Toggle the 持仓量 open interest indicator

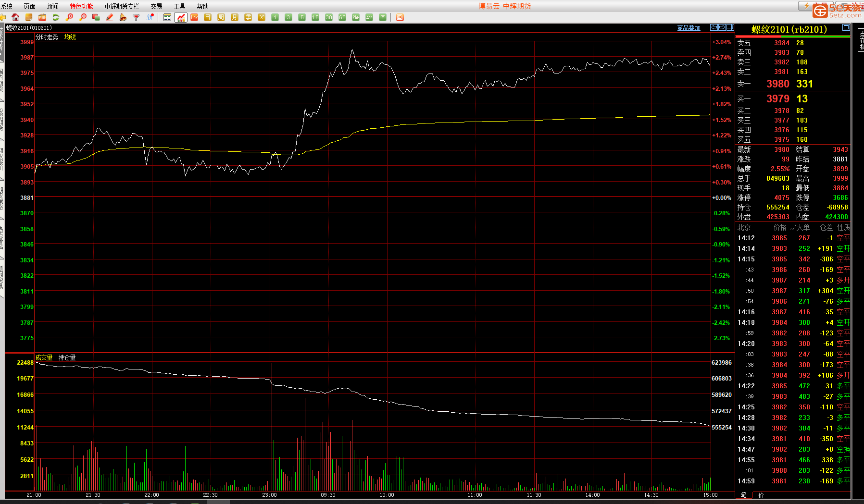tap(67, 357)
